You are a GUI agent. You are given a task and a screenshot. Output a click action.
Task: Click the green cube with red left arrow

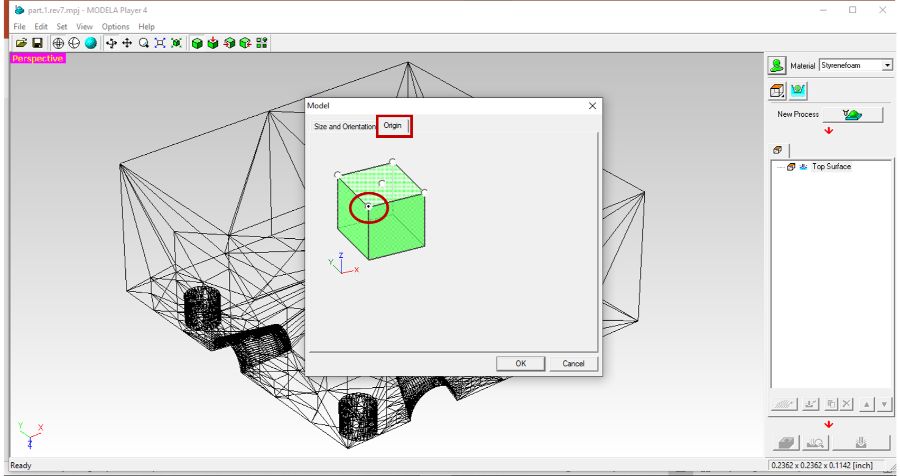[230, 43]
